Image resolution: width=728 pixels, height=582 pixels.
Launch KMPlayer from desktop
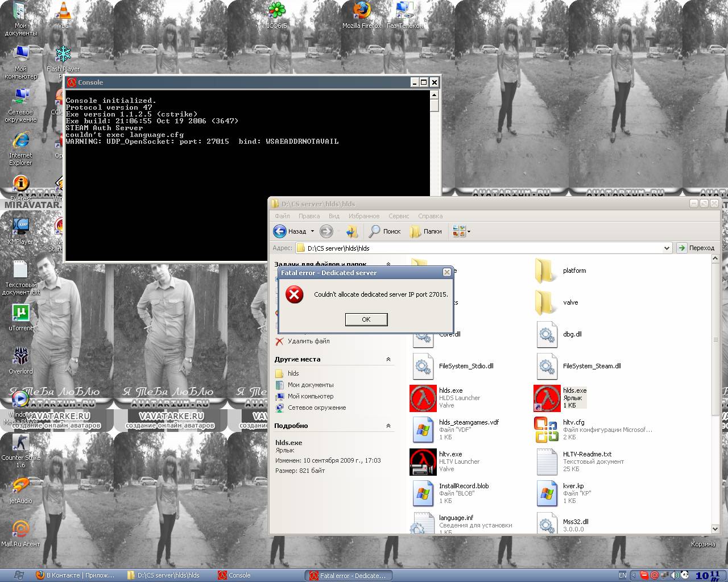[x=21, y=231]
